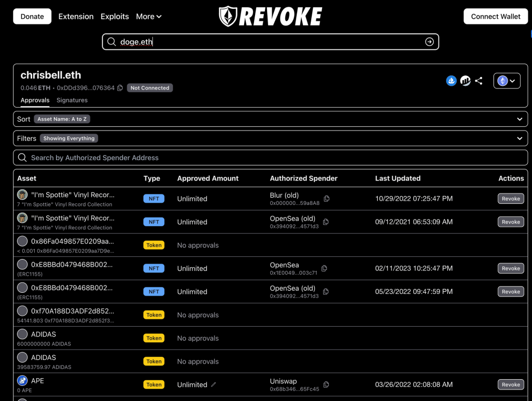532x401 pixels.
Task: Open the More menu
Action: (x=149, y=16)
